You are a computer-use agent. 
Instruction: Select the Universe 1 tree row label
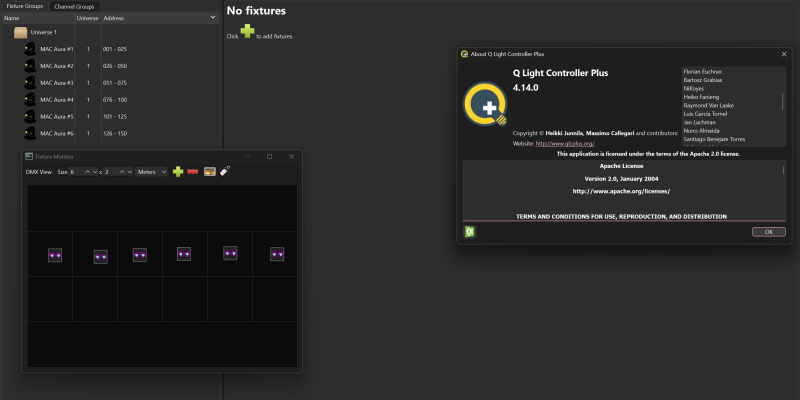[43, 32]
